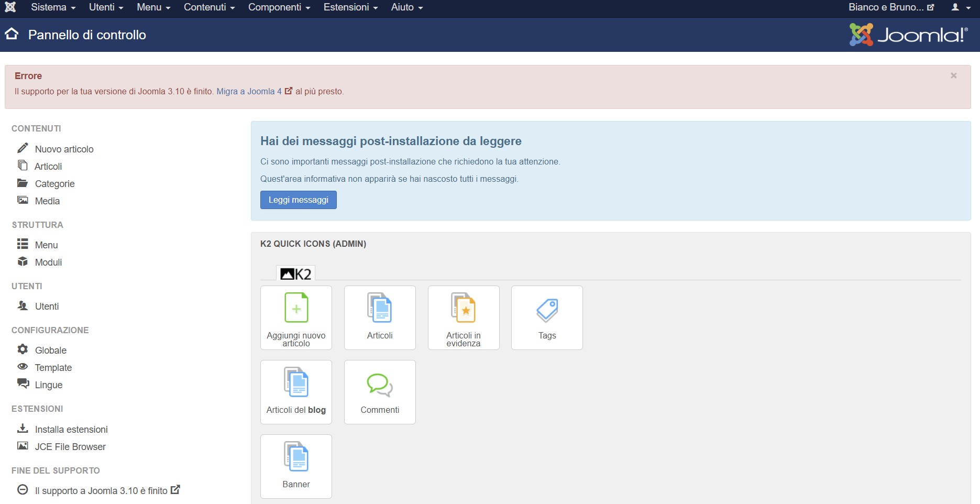Image resolution: width=980 pixels, height=504 pixels.
Task: Click the image icon next to JCE File Browser
Action: click(23, 446)
